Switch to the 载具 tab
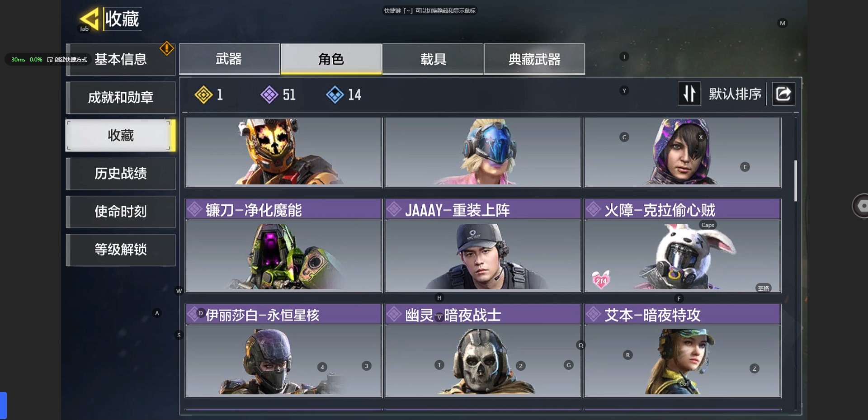868x420 pixels. click(x=433, y=59)
